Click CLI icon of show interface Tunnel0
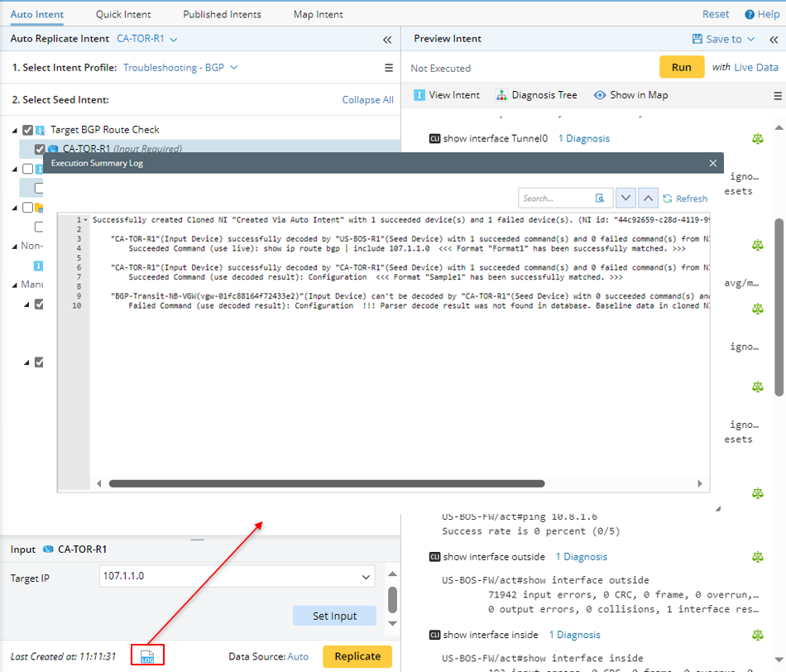786x672 pixels. [x=434, y=138]
